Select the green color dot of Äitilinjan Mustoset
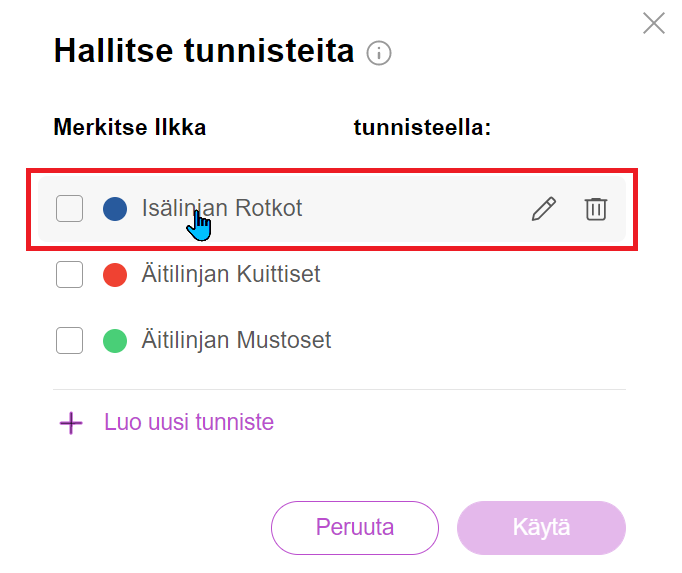The height and width of the screenshot is (573, 682). click(115, 340)
